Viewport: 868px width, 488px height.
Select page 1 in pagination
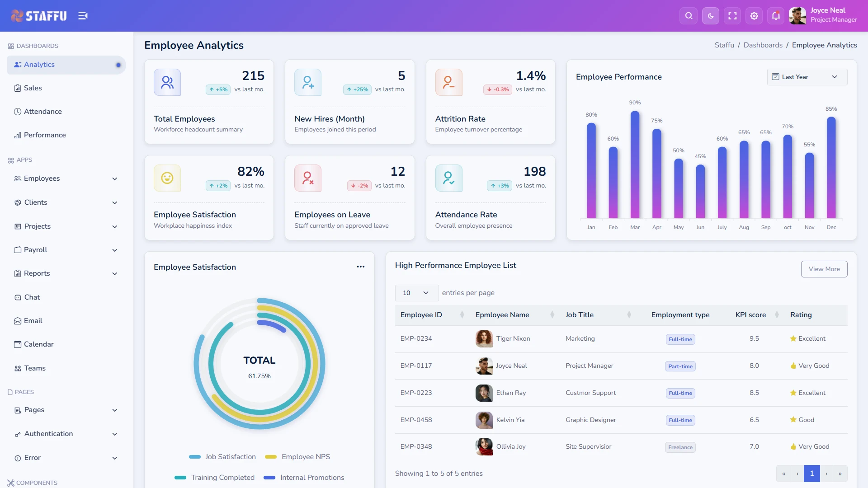pos(812,474)
